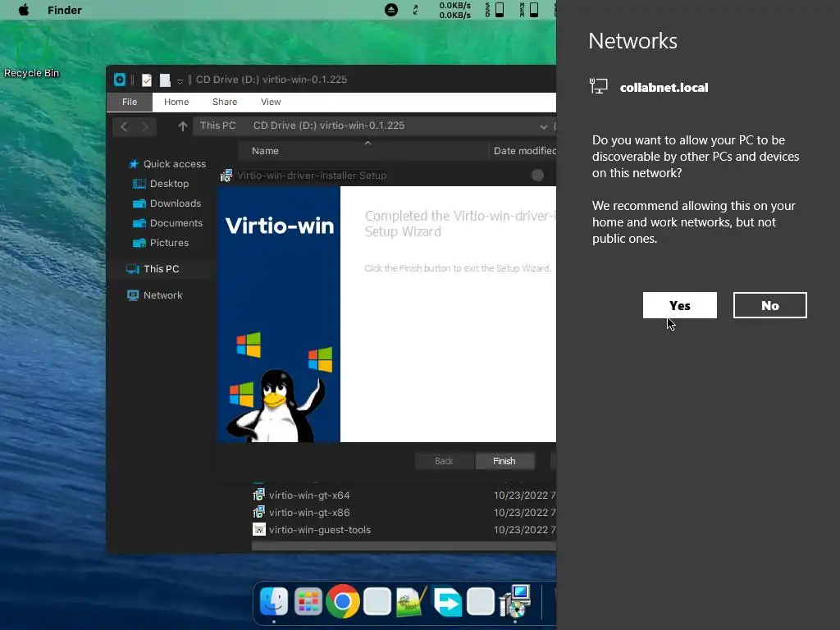Open Pictures in navigation pane
This screenshot has height=630, width=840.
point(169,243)
